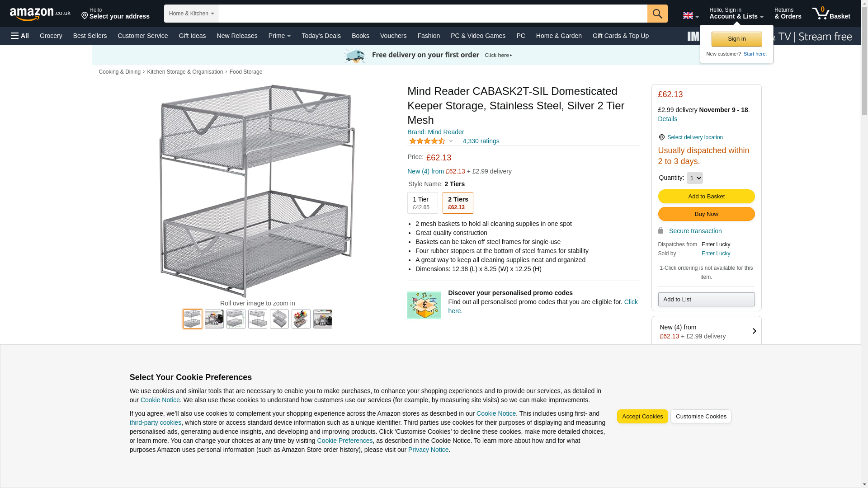868x488 pixels.
Task: Expand the Home & Kitchen search category dropdown
Action: click(191, 14)
